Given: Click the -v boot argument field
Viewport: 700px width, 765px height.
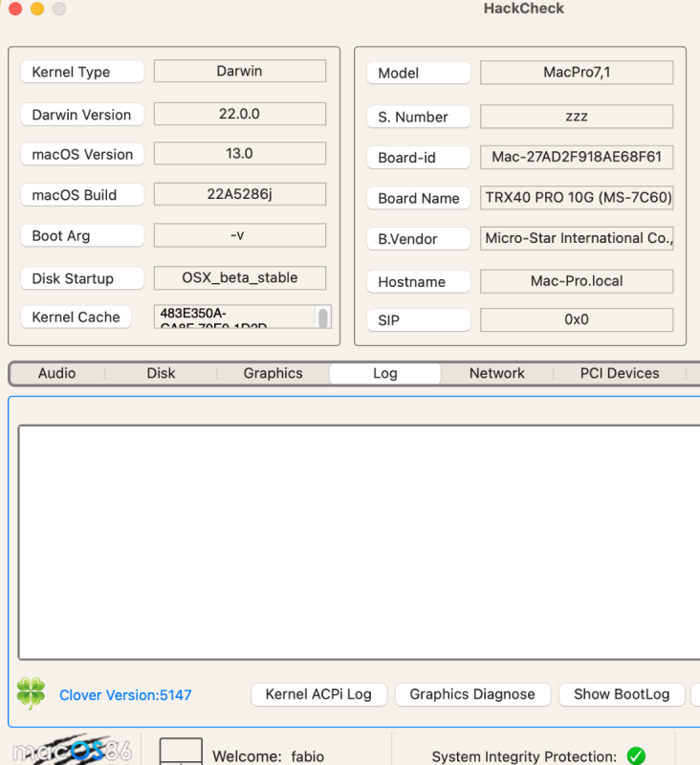Looking at the screenshot, I should point(239,235).
